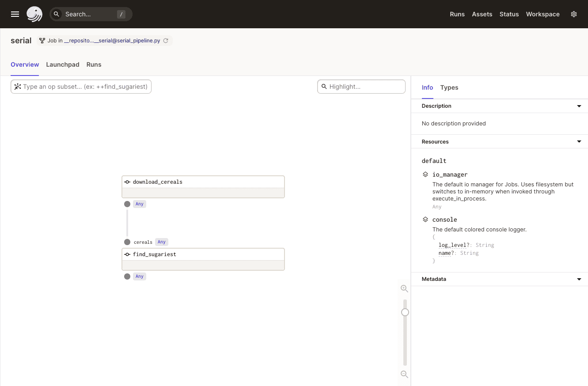Switch to the Launchpad tab
The height and width of the screenshot is (386, 588).
tap(63, 64)
